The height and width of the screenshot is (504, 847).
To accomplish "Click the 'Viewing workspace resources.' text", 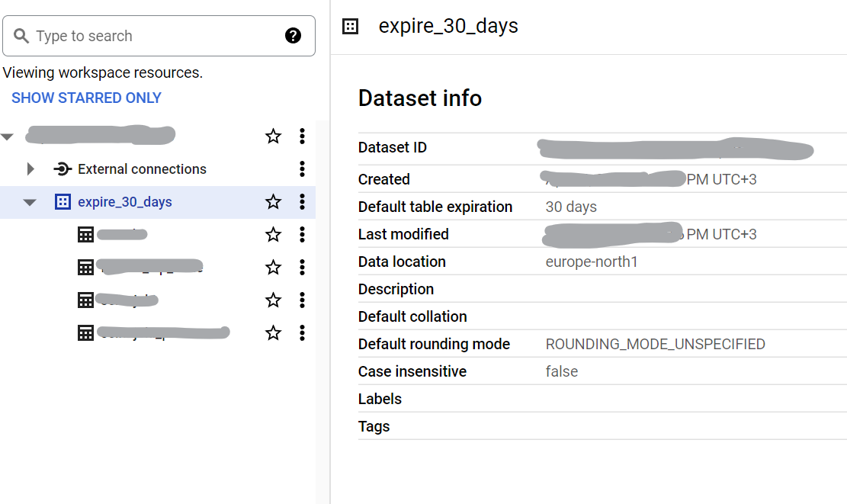I will tap(103, 72).
